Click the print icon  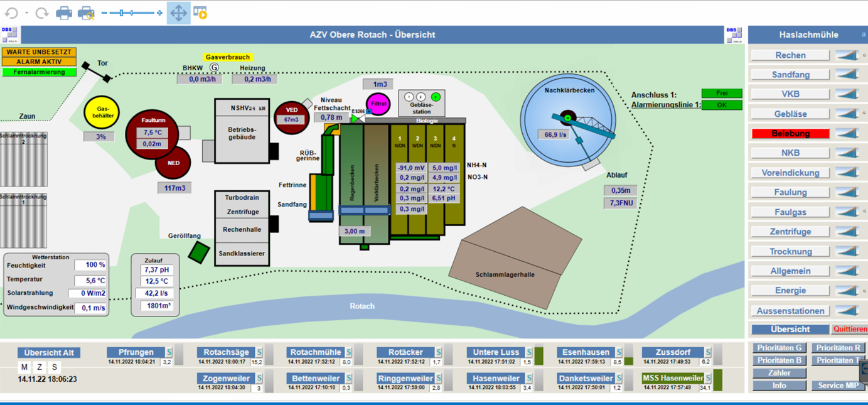[63, 13]
